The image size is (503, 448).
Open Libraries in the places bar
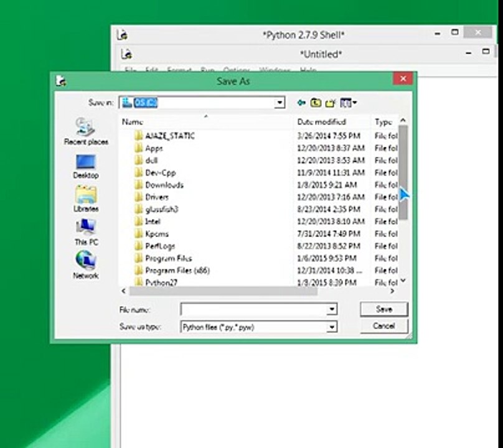pos(86,199)
